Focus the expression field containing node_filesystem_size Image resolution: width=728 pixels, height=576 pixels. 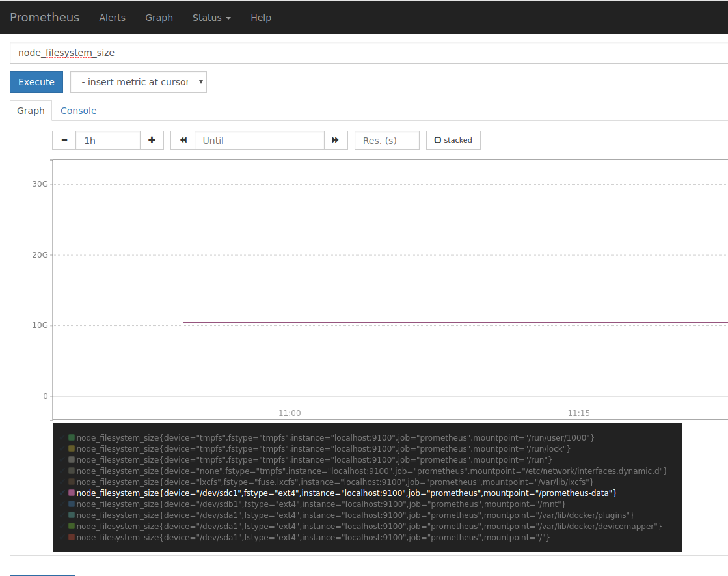coord(369,53)
